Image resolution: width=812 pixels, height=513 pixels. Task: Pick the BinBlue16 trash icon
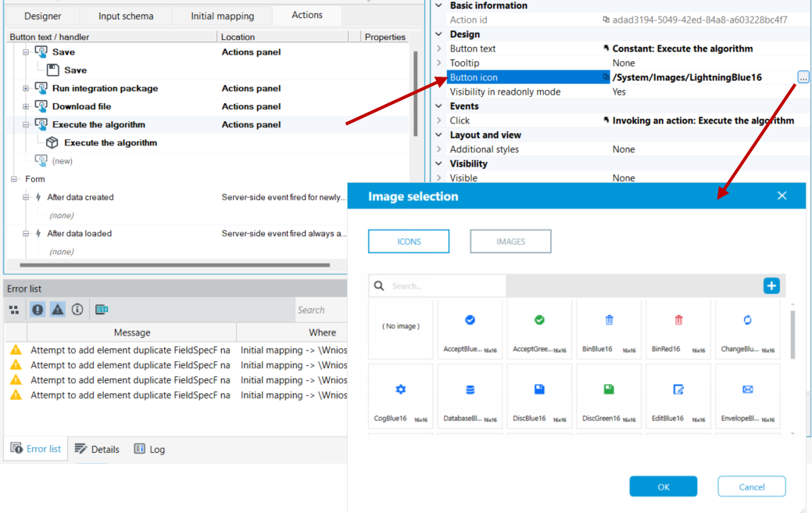pyautogui.click(x=609, y=329)
